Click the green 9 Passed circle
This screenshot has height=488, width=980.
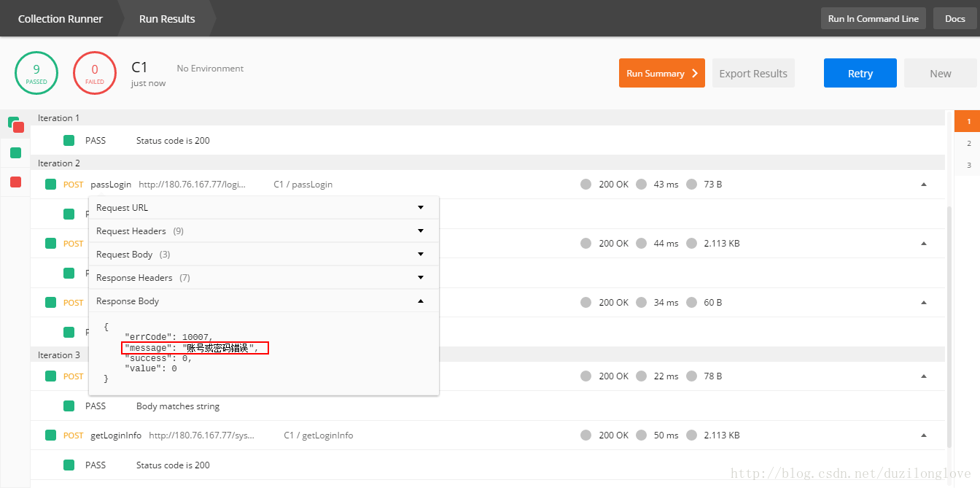(x=36, y=74)
